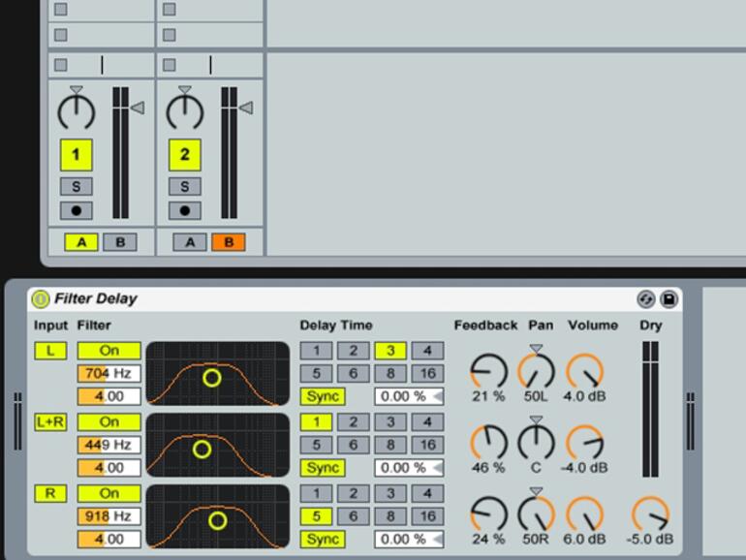Image resolution: width=746 pixels, height=560 pixels.
Task: Click the 704 Hz filter frequency field
Action: tap(109, 373)
